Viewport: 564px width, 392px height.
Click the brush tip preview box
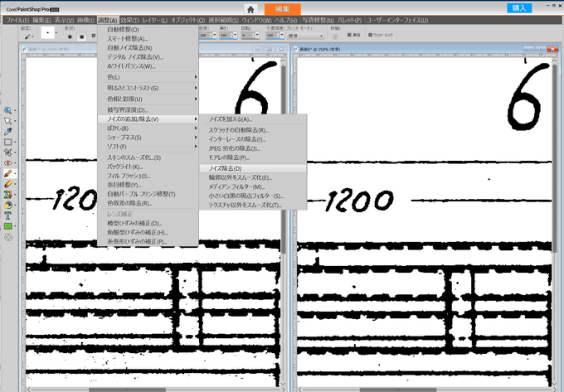click(47, 32)
